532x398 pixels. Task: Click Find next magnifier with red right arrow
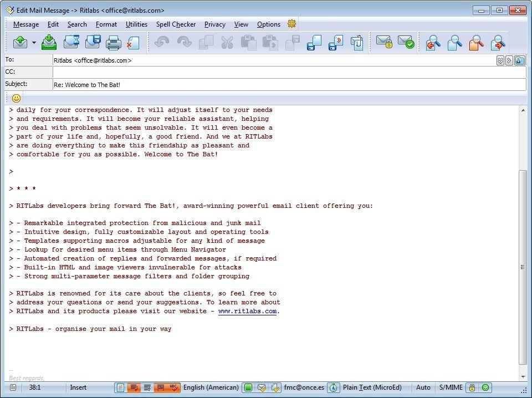(x=498, y=43)
